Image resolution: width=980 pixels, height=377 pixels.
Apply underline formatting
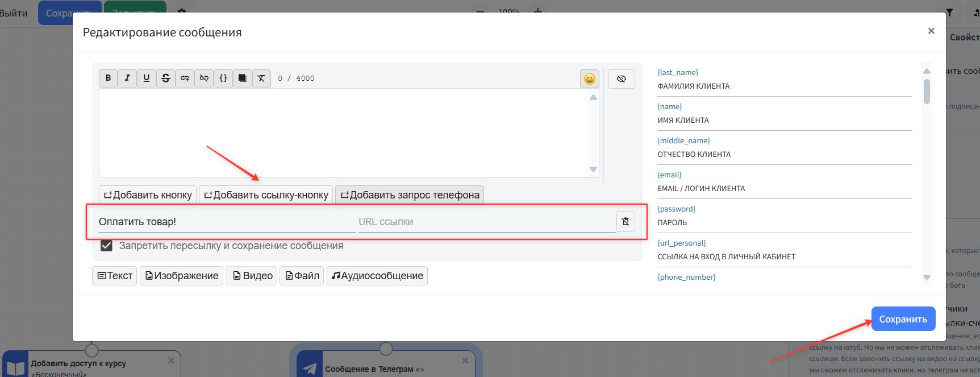[147, 78]
